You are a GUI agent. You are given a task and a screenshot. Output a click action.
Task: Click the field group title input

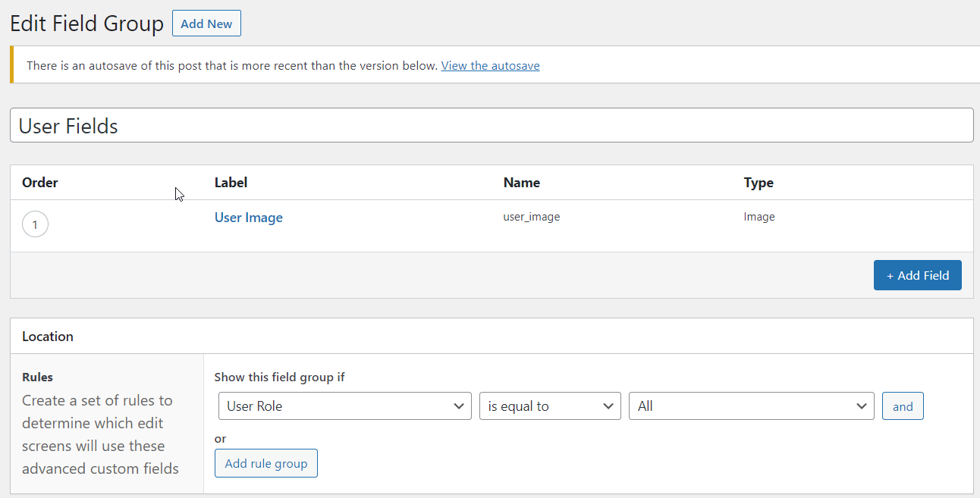491,126
